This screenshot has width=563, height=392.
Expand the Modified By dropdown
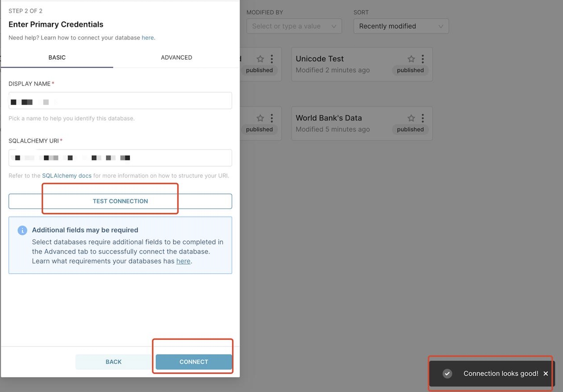[x=294, y=26]
